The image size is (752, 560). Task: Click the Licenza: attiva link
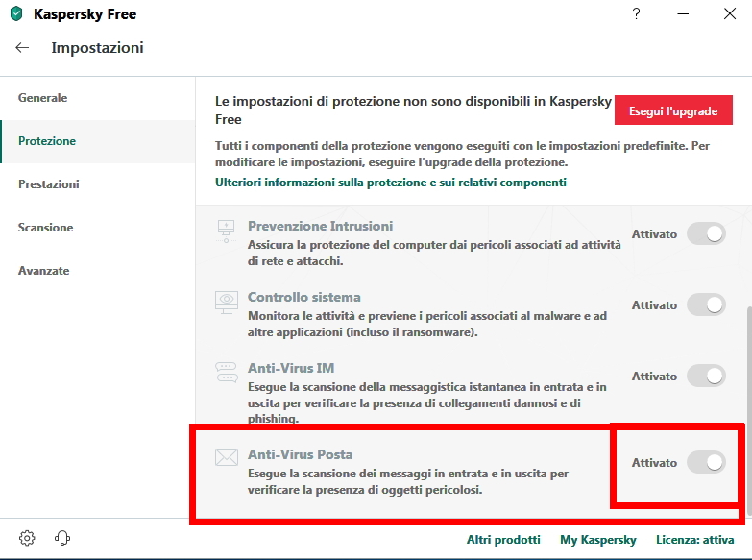695,540
